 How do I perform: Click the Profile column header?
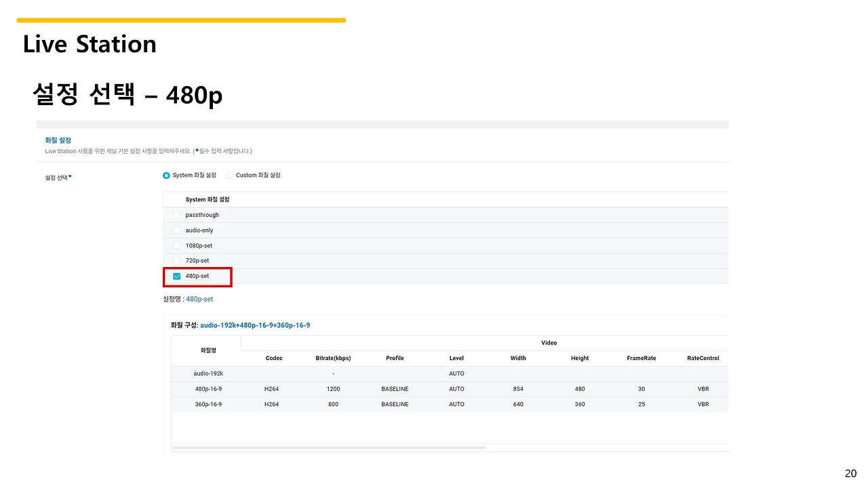(395, 358)
